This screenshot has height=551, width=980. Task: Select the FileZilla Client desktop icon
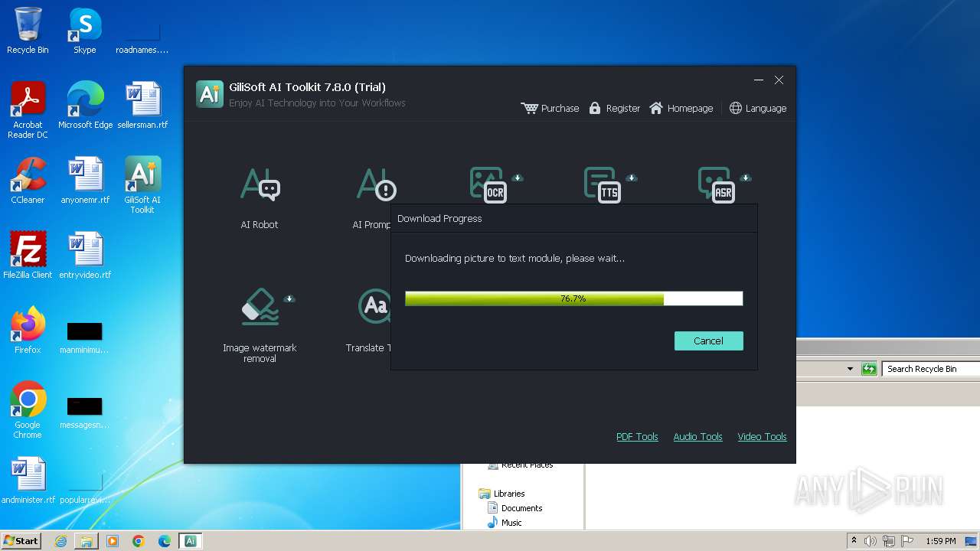(x=28, y=255)
